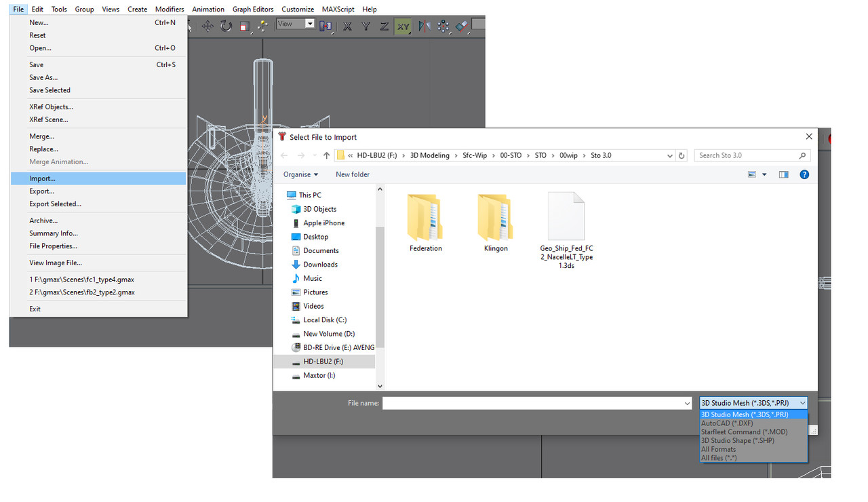
Task: Choose 3D Studio Shape (*.SHP) file type
Action: (x=753, y=441)
